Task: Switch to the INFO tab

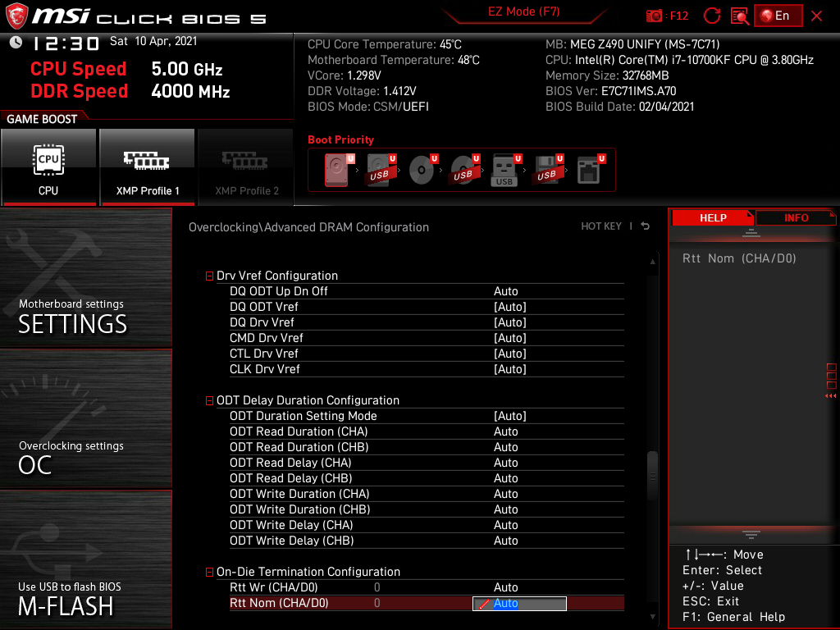Action: 796,218
